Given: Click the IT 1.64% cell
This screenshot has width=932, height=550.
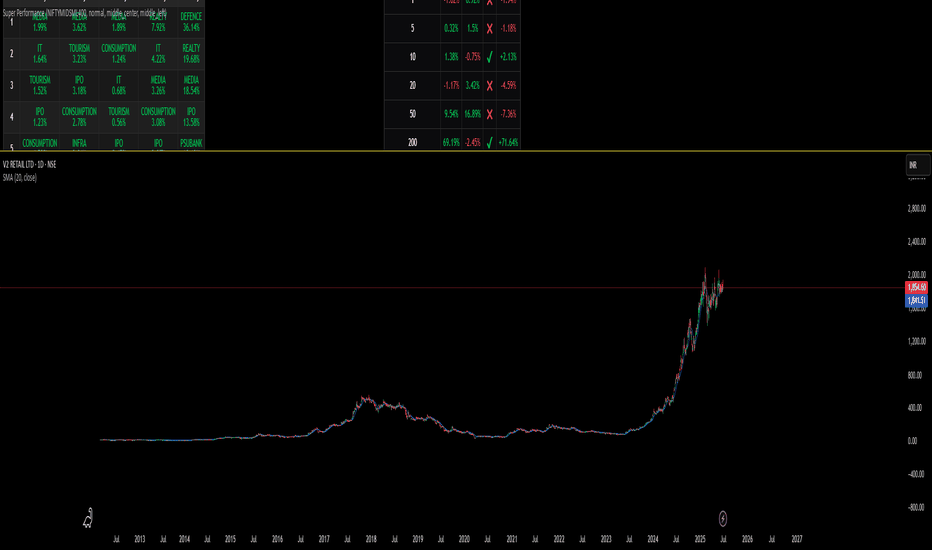Looking at the screenshot, I should click(40, 54).
